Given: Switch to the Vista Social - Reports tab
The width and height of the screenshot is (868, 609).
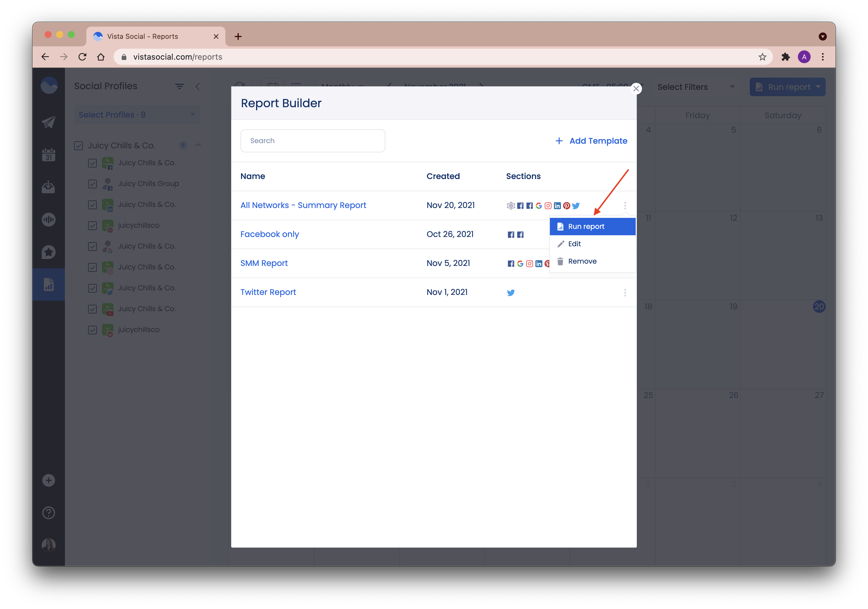Looking at the screenshot, I should pos(156,36).
